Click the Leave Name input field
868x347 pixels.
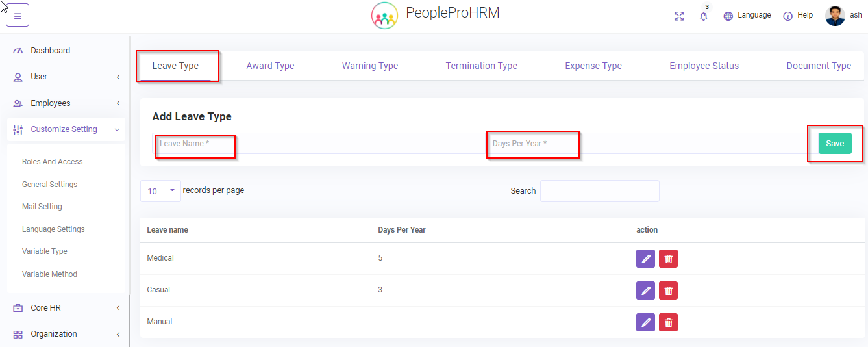tap(318, 144)
